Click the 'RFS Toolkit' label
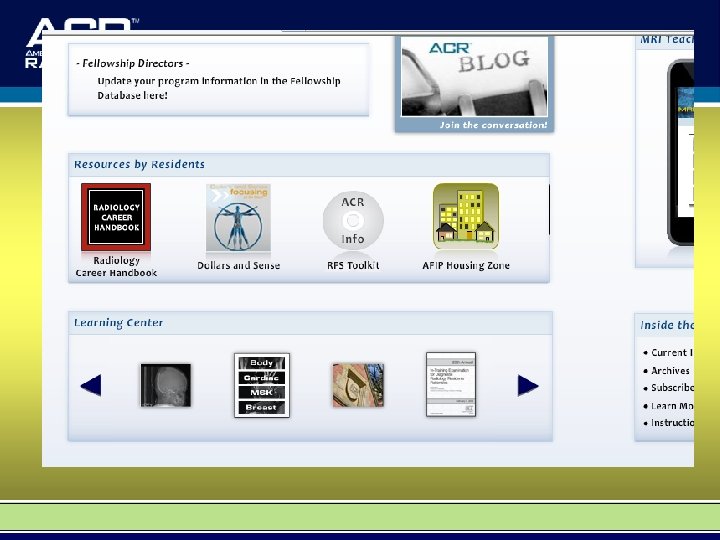Viewport: 720px width, 540px height. coord(353,265)
